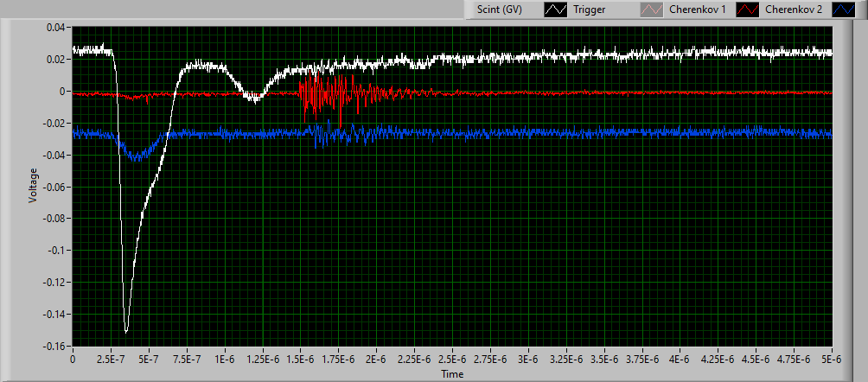Screen dimensions: 868x382
Task: Select the Cherenkov 2 legend label
Action: [x=793, y=10]
